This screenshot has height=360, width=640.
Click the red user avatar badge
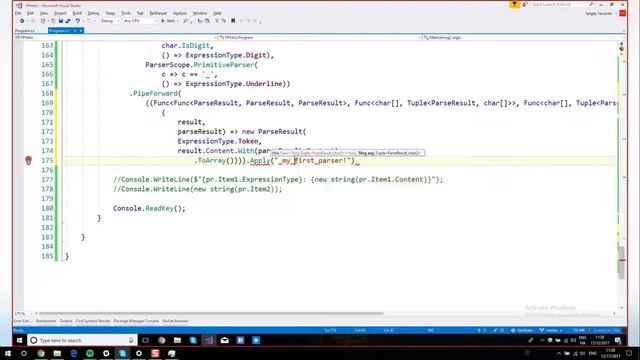click(x=622, y=13)
